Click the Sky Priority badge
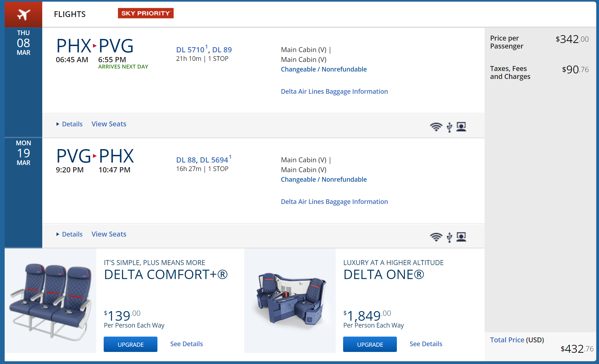This screenshot has width=599, height=364. [146, 13]
